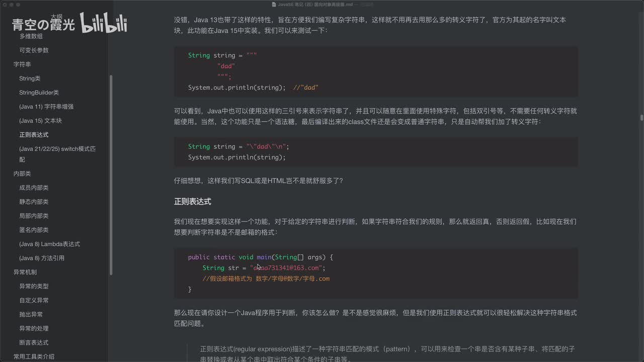Click the quoted paragraph about regular expression
This screenshot has width=644, height=362.
tap(387, 354)
